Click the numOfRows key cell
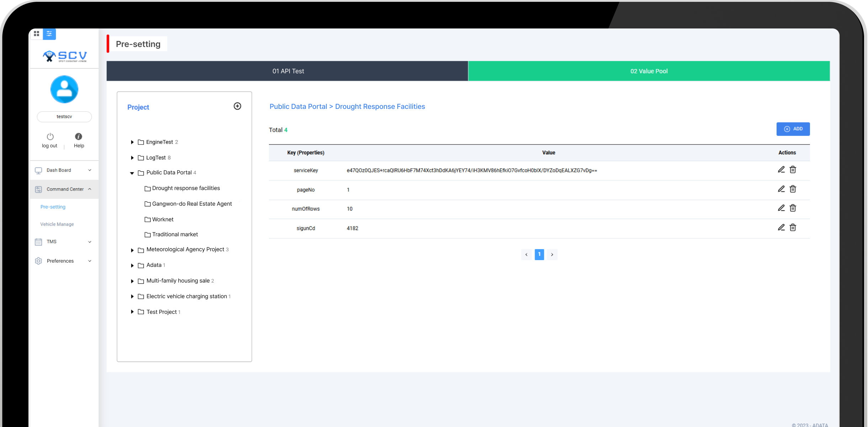868x427 pixels. point(306,209)
